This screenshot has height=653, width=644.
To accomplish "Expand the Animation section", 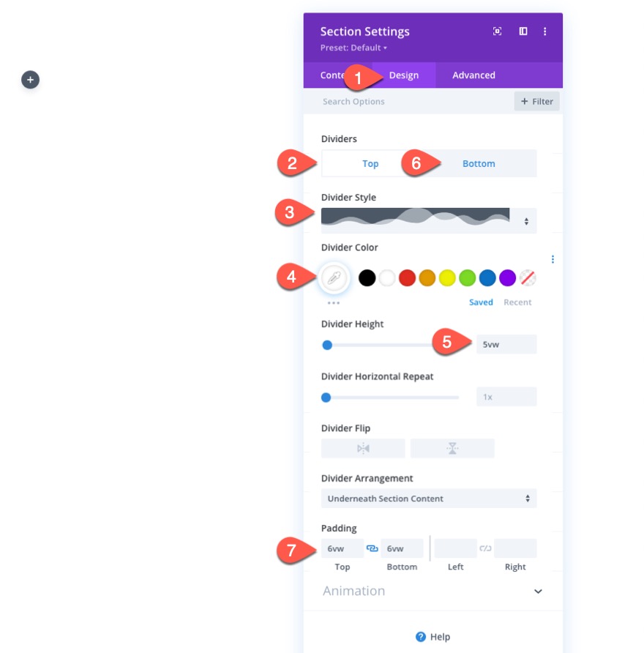I will (x=433, y=591).
